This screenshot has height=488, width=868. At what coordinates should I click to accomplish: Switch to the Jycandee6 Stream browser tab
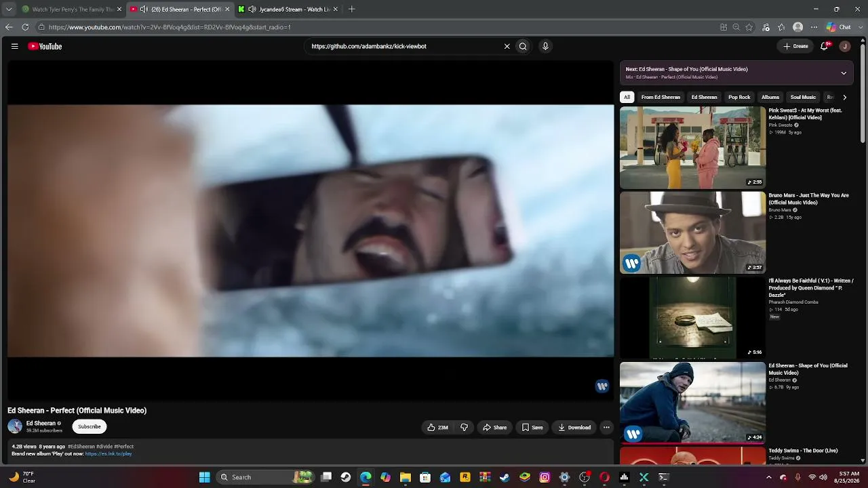pyautogui.click(x=288, y=9)
